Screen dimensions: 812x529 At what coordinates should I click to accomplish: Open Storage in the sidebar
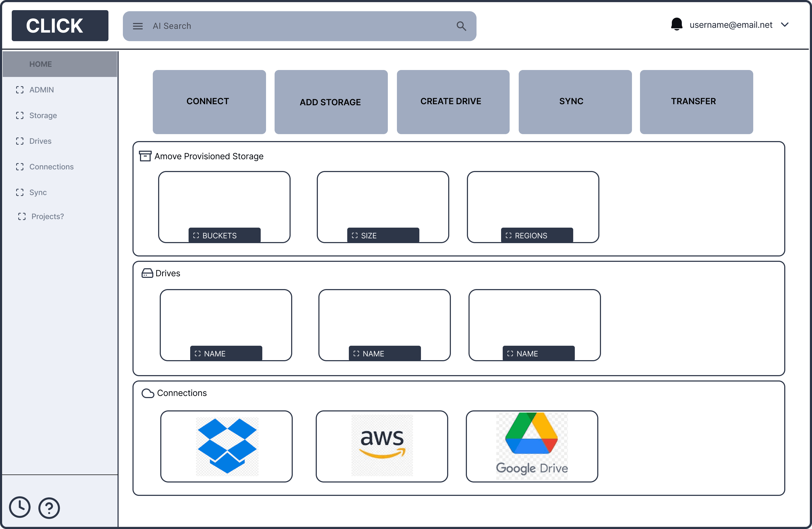point(43,115)
